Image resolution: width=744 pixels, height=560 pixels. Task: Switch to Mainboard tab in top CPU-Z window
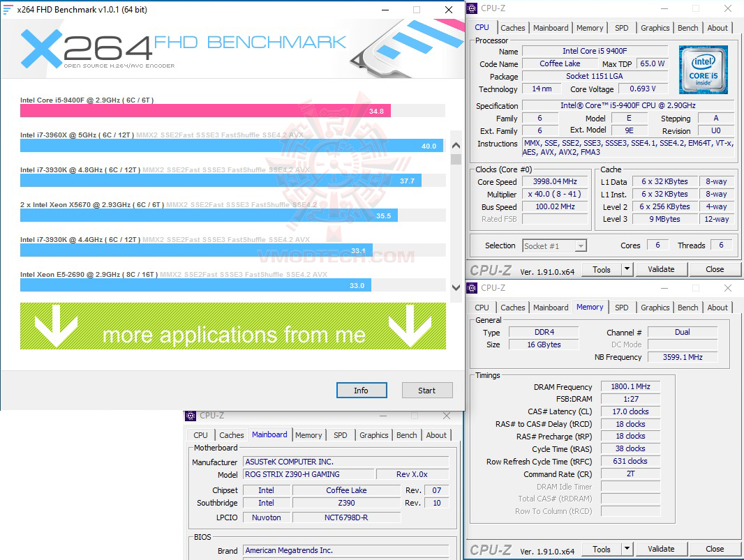point(551,28)
